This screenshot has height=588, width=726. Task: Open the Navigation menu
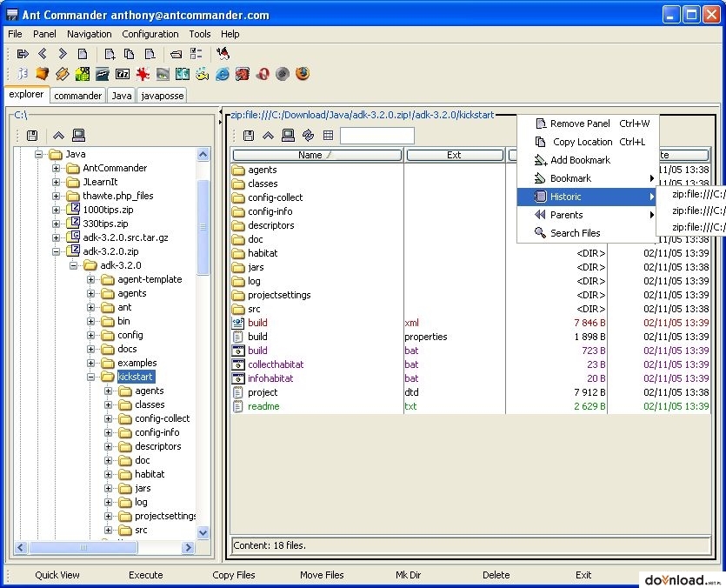(x=89, y=34)
